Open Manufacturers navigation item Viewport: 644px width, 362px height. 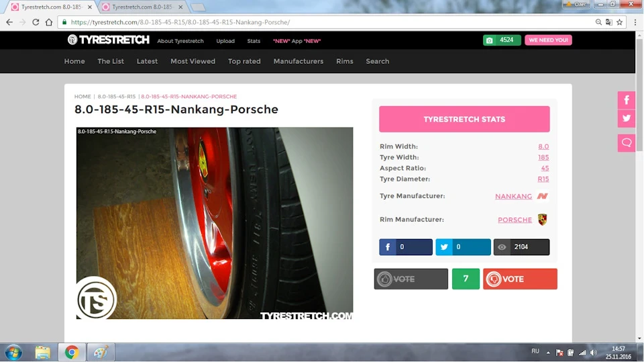pyautogui.click(x=298, y=61)
